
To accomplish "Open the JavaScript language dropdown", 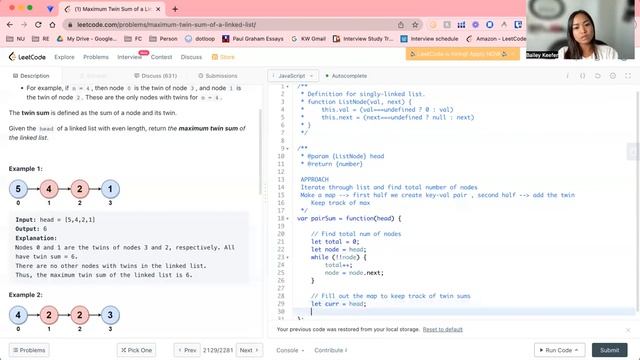I will [x=293, y=76].
